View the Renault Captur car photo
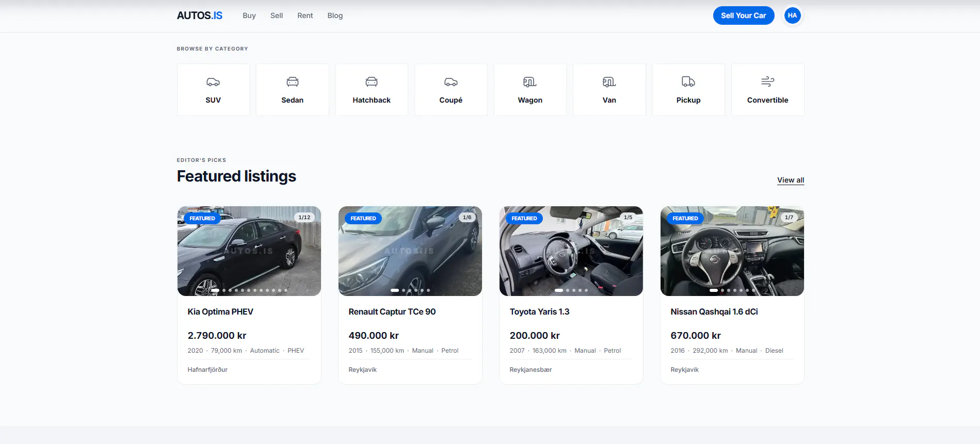This screenshot has width=980, height=444. [x=410, y=251]
